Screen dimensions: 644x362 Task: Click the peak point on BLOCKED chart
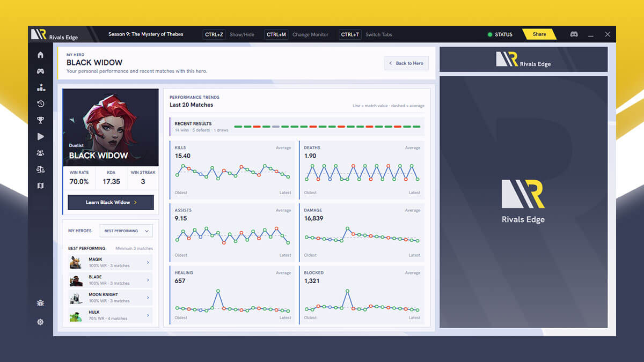click(x=347, y=291)
